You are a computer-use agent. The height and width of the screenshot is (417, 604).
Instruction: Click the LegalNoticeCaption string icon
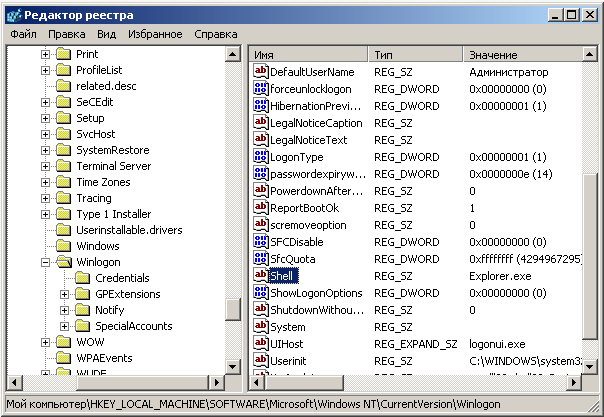point(260,122)
